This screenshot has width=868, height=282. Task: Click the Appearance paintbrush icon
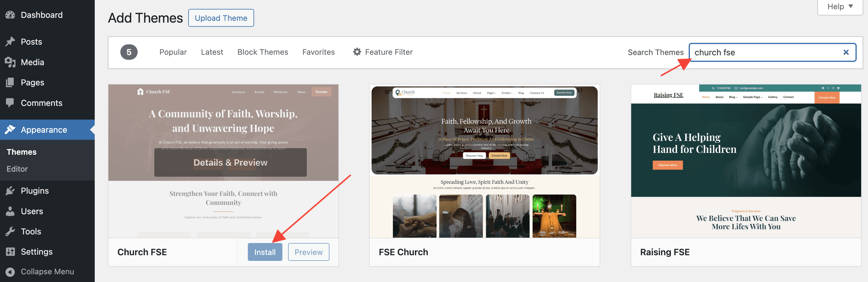[x=10, y=130]
